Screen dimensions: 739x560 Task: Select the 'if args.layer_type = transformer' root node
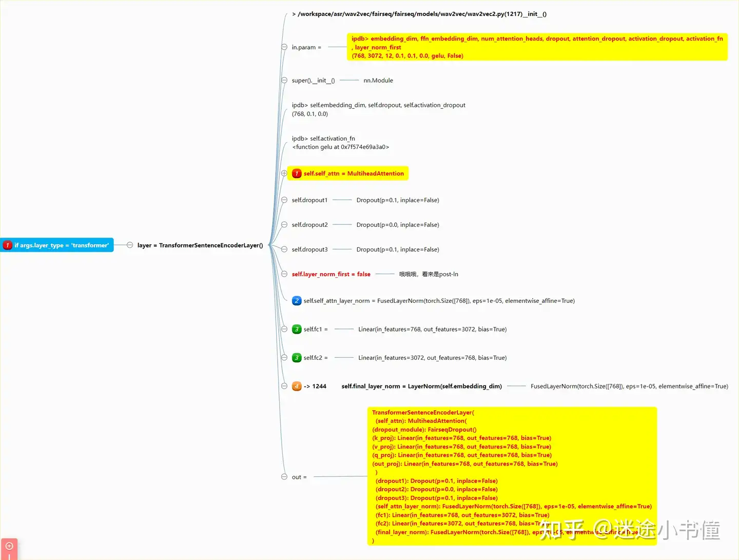[57, 245]
